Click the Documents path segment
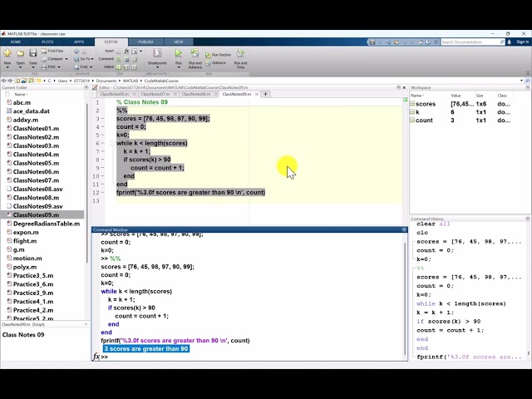The width and height of the screenshot is (532, 399). tap(106, 81)
